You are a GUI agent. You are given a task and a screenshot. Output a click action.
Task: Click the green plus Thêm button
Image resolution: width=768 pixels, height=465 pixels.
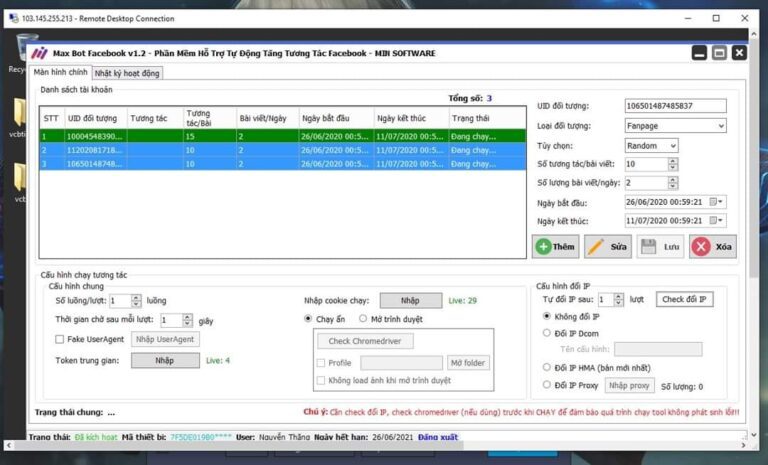tap(555, 246)
